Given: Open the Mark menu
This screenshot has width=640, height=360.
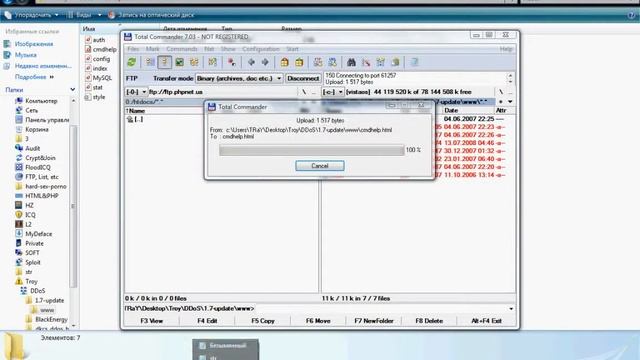Looking at the screenshot, I should [153, 49].
